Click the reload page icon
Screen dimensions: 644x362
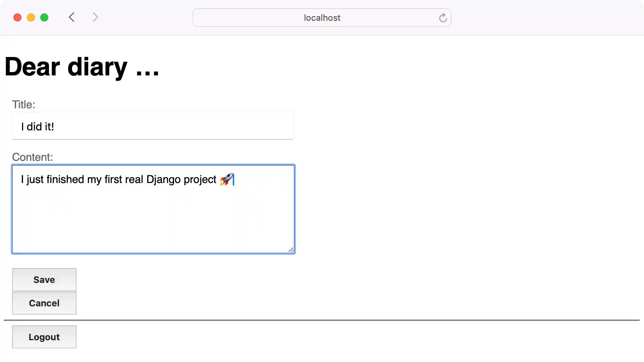point(443,17)
